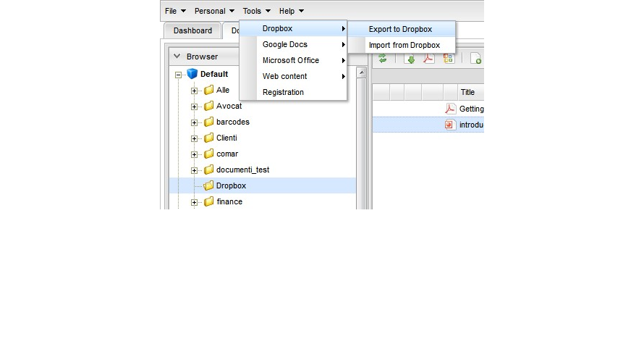Expand the Avocat folder node

pos(194,107)
